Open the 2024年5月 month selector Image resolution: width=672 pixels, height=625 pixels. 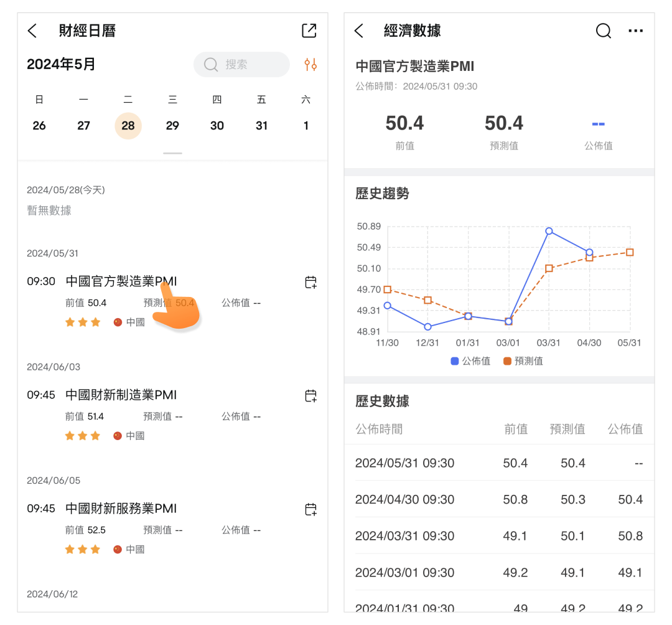61,64
